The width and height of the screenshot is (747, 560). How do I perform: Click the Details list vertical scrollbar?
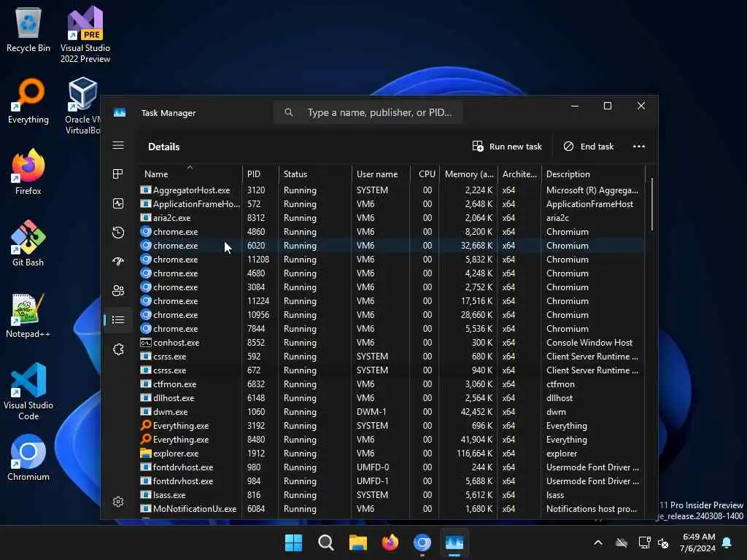pyautogui.click(x=651, y=205)
